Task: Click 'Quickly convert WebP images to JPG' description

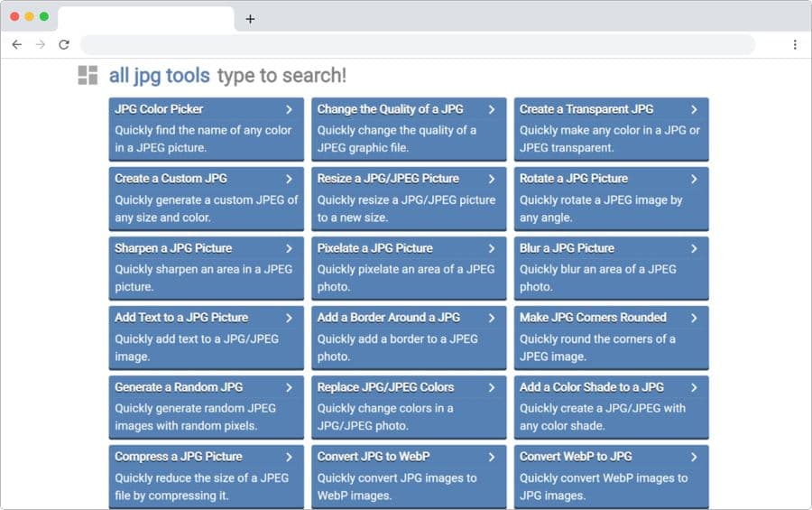Action: (x=604, y=487)
